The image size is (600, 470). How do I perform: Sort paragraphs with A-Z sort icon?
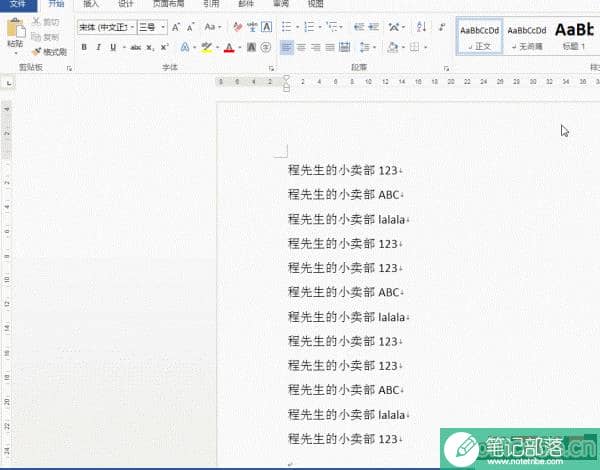coord(421,27)
